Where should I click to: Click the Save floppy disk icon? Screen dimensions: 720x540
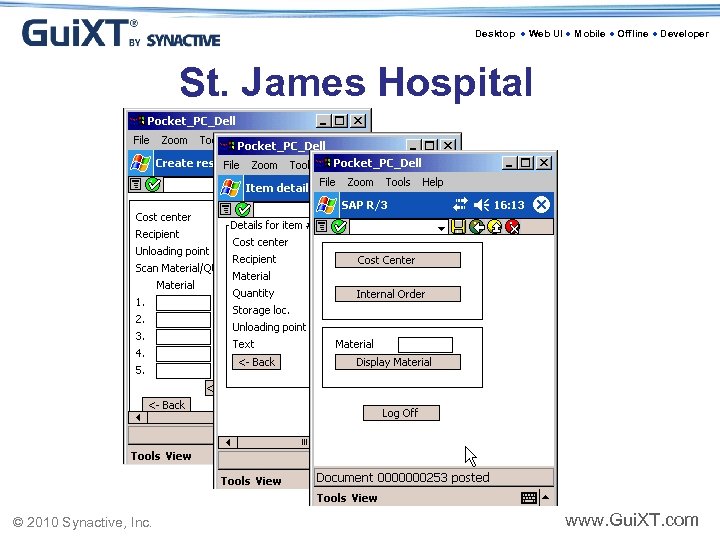(x=458, y=226)
